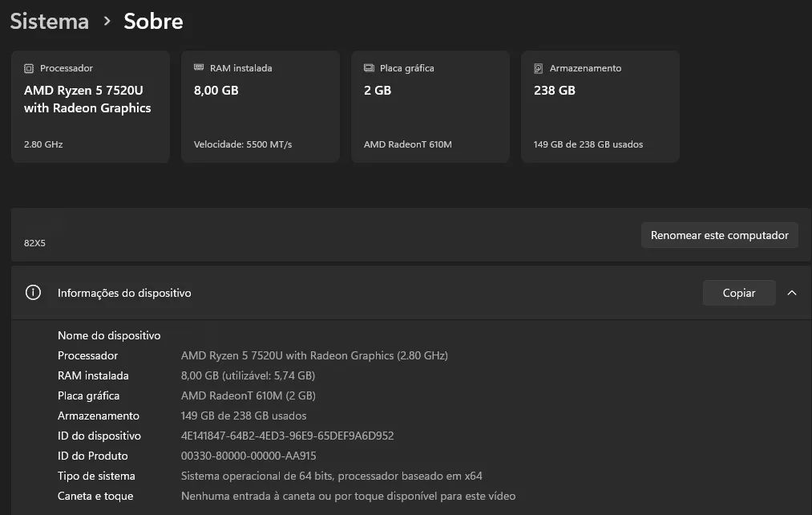This screenshot has width=812, height=515.
Task: Click the Processador chip icon
Action: 29,68
